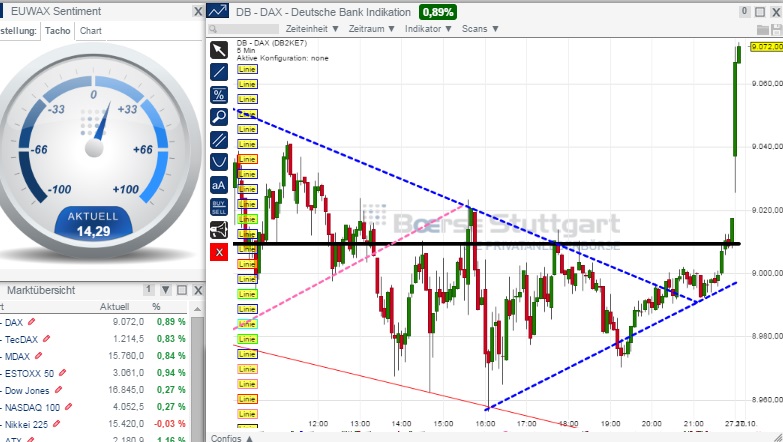Click the scroll up arrow in Marktübersicht list
The height and width of the screenshot is (442, 783).
click(197, 310)
